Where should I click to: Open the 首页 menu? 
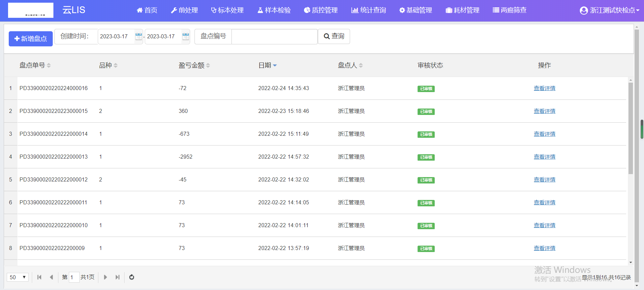147,10
